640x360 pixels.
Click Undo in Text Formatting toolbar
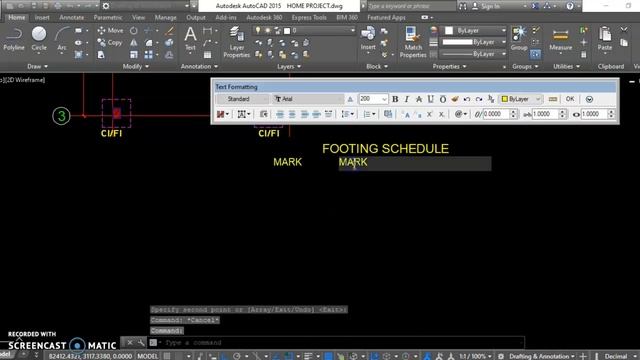(467, 99)
